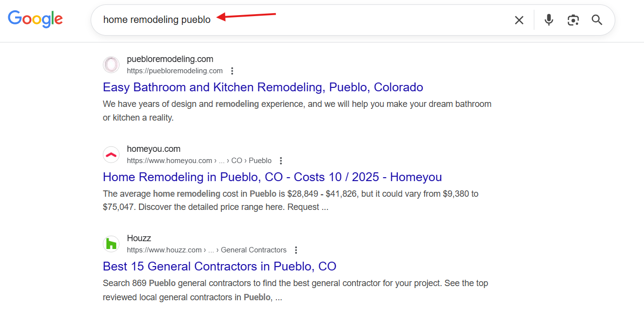Viewport: 644px width, 310px height.
Task: Open Home Remodeling in Pueblo, CO result
Action: (x=272, y=177)
